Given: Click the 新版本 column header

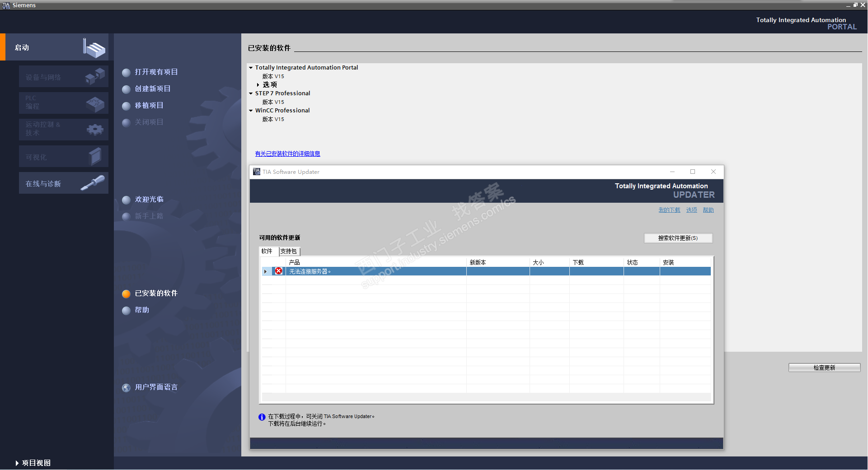Looking at the screenshot, I should [x=498, y=263].
